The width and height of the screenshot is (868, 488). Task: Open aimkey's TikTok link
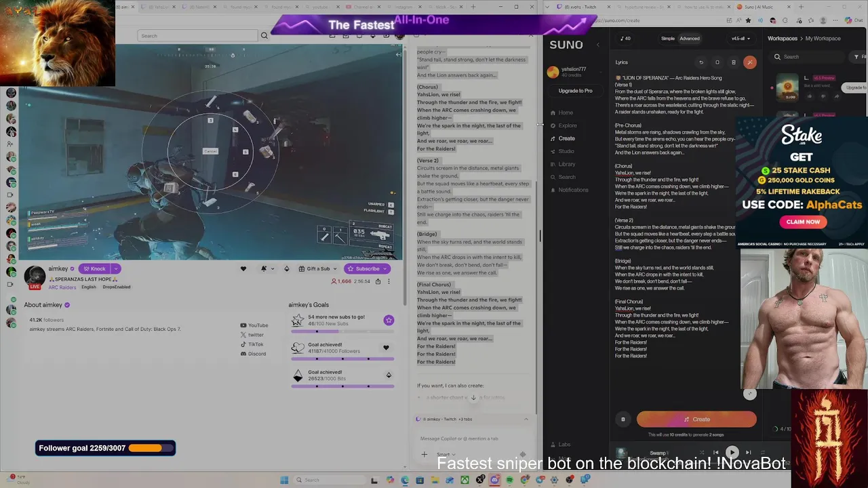coord(252,344)
